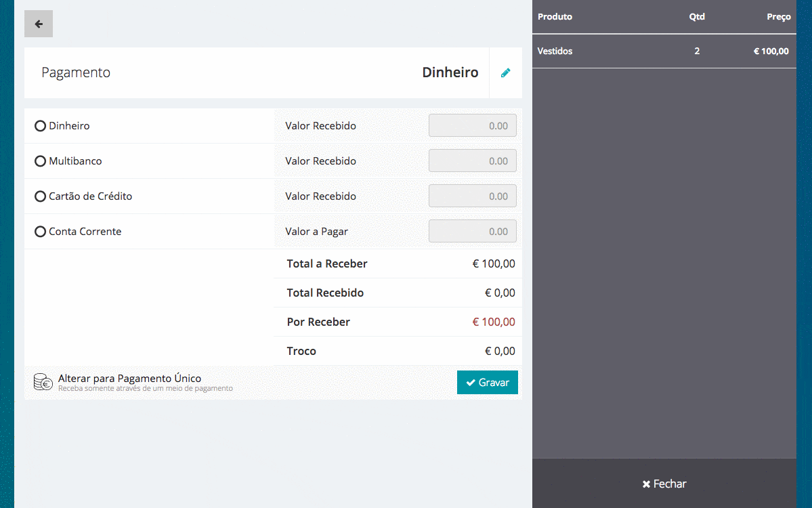
Task: Select the Multibanco payment option
Action: point(40,161)
